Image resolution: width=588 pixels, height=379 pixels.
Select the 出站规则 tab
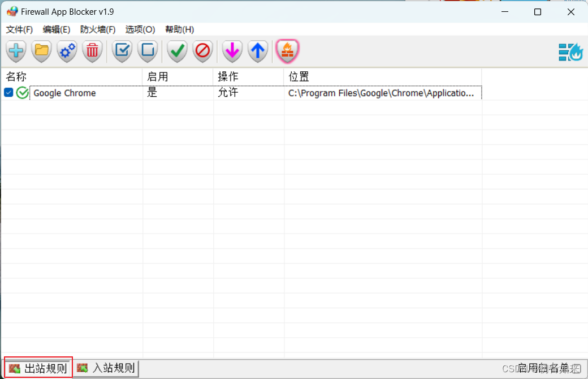38,367
